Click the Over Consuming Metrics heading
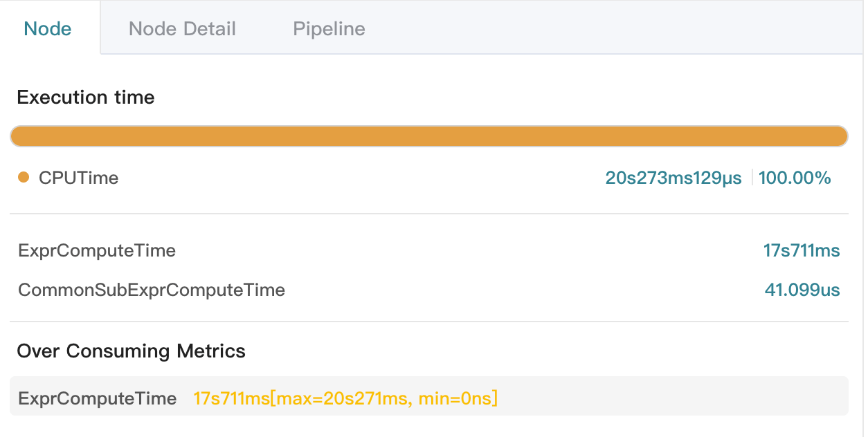The height and width of the screenshot is (437, 868). point(131,351)
